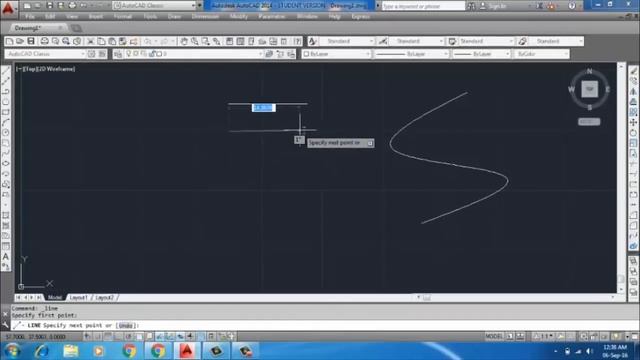640x360 pixels.
Task: Open the File menu
Action: click(30, 17)
